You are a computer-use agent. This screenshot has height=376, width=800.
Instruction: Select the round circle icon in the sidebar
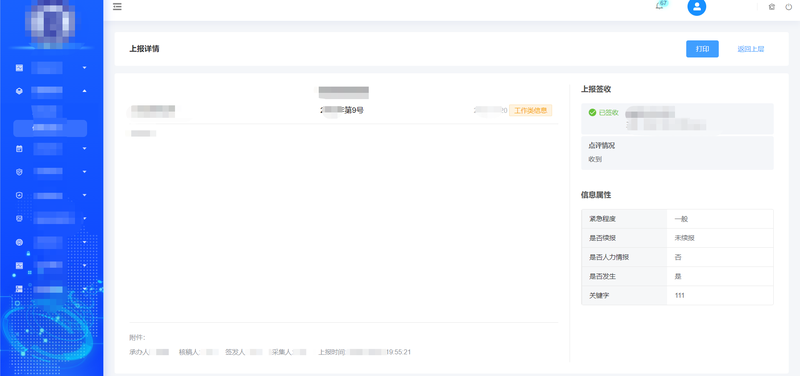[19, 242]
